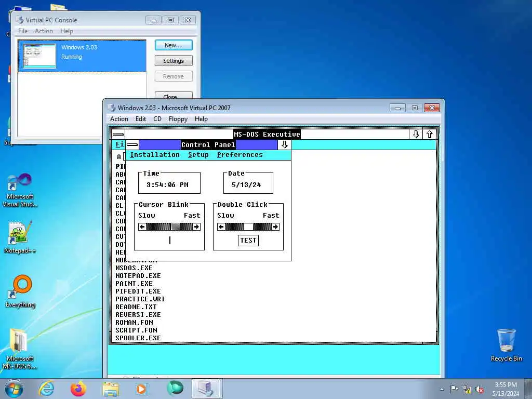This screenshot has width=532, height=399.
Task: Click the network tray icon
Action: click(467, 390)
